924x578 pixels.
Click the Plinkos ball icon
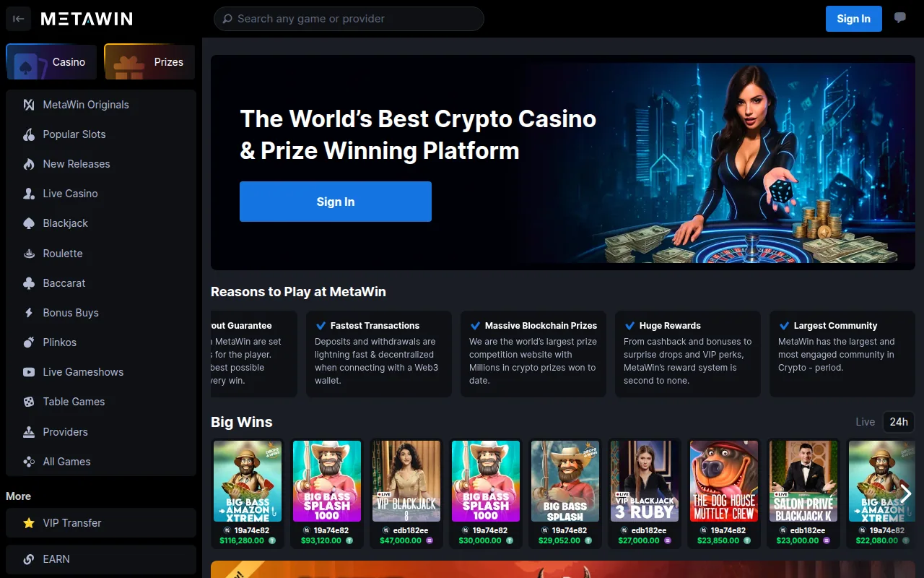(x=29, y=342)
